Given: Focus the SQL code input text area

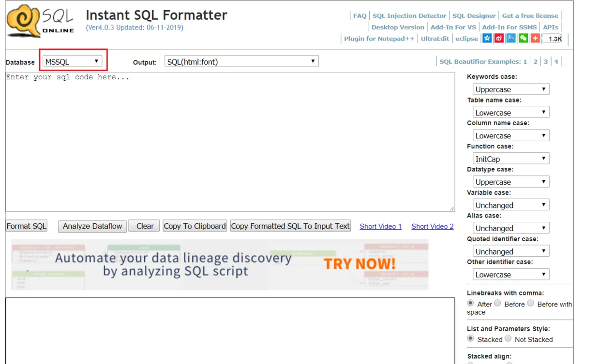Looking at the screenshot, I should click(230, 142).
